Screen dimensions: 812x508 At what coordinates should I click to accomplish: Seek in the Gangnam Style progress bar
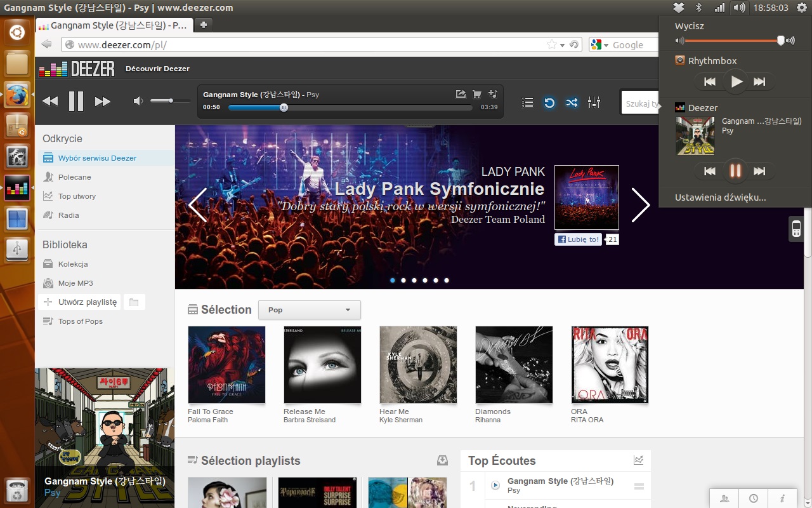point(350,107)
